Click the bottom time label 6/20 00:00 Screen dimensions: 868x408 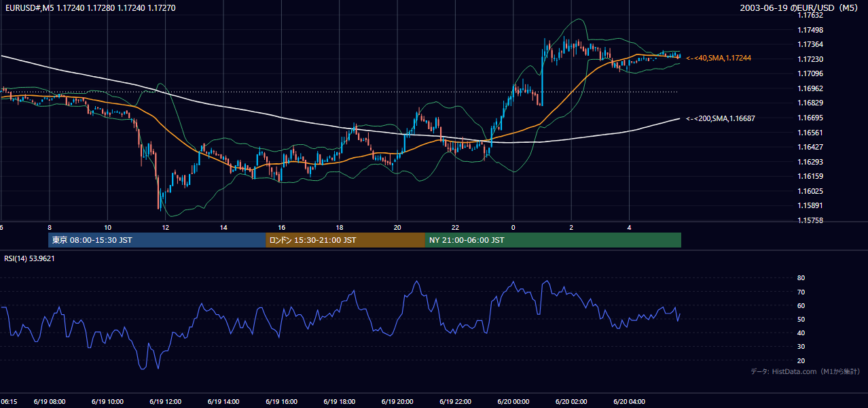pos(513,402)
